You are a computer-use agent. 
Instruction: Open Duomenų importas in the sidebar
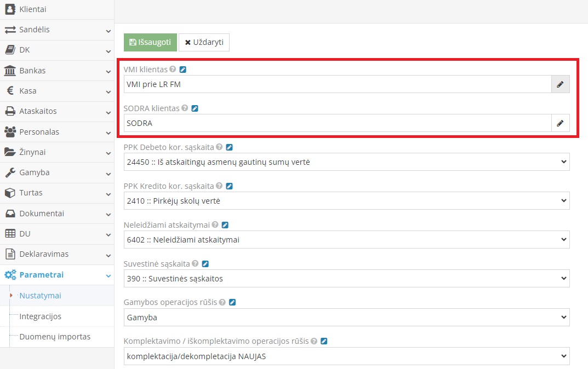(55, 337)
